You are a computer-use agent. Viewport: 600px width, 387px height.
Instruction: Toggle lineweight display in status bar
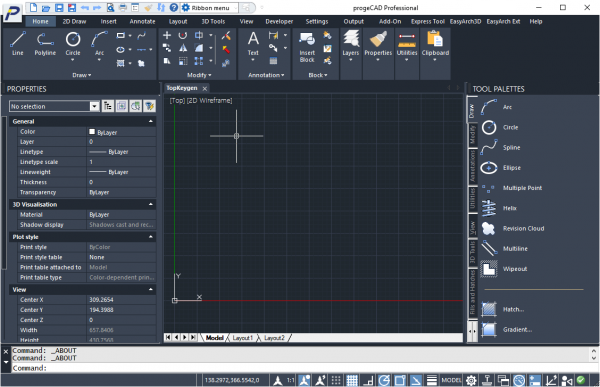point(432,380)
